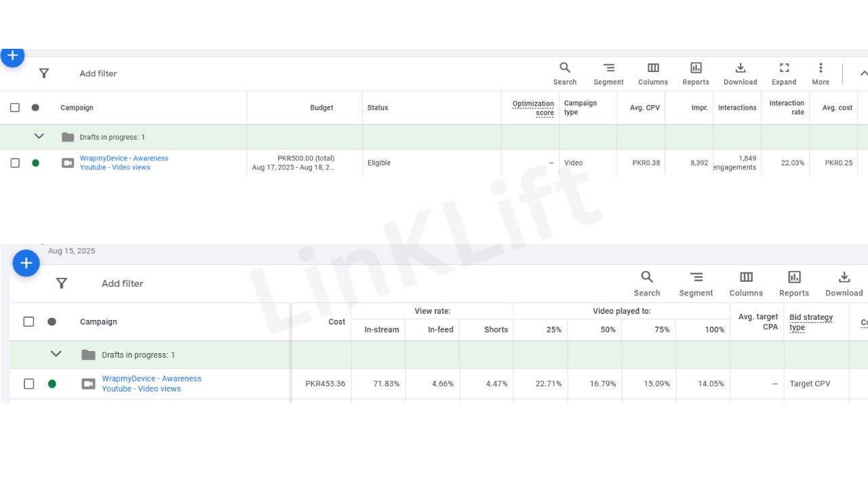Open the Columns editor in the top toolbar
Screen dimensions: 868x488
click(x=653, y=68)
